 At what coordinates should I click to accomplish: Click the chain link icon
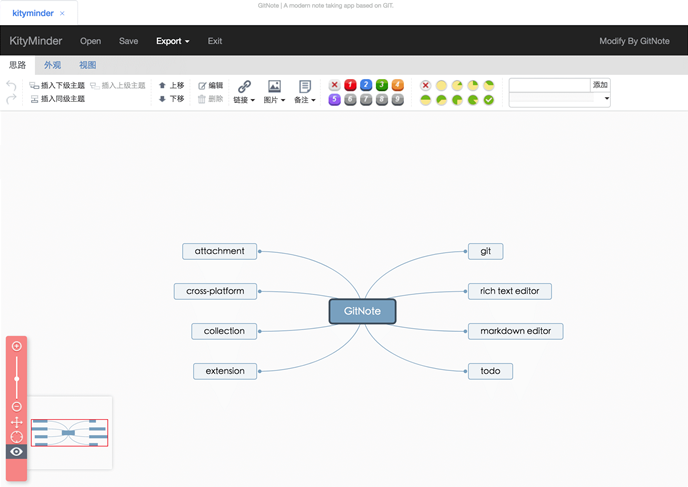pos(244,86)
